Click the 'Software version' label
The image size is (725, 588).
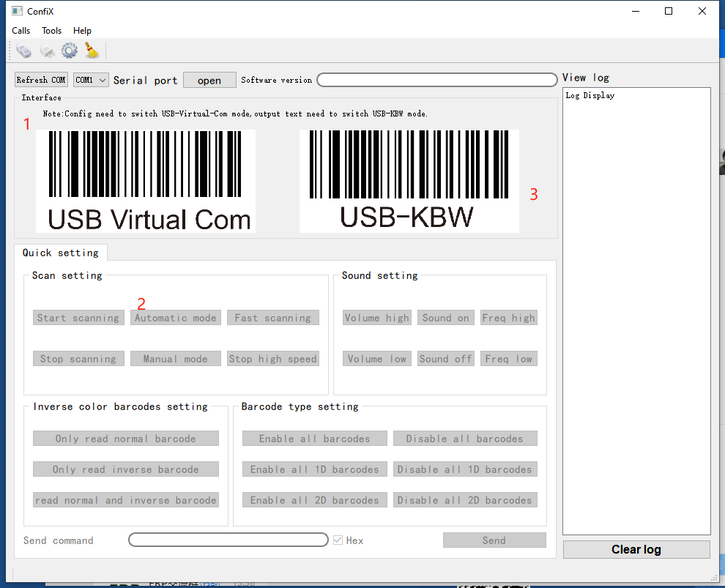click(277, 80)
